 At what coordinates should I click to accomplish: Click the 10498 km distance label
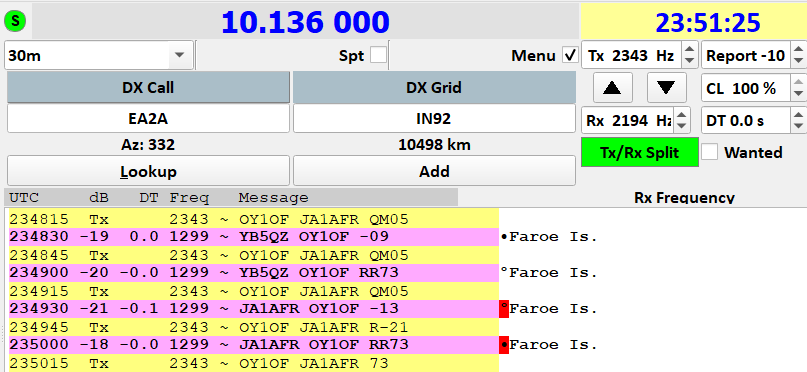coord(434,145)
